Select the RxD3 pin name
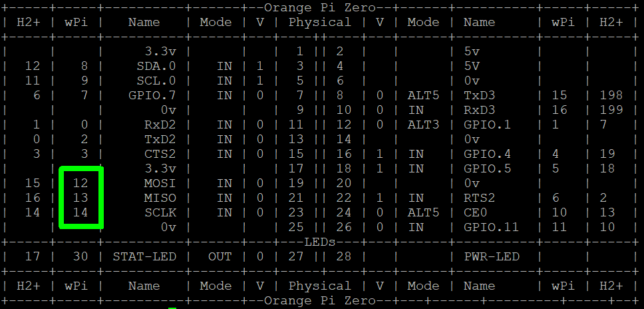Screen dimensions: 644x309 click(480, 110)
